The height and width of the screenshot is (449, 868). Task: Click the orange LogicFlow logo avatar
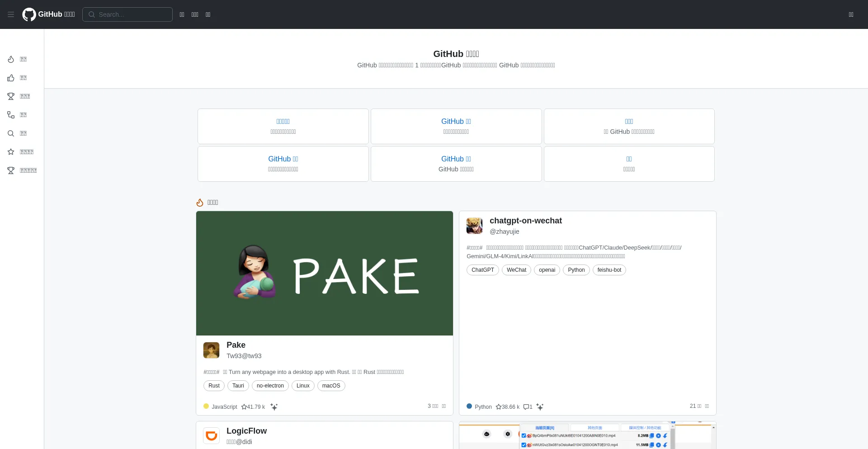coord(211,436)
